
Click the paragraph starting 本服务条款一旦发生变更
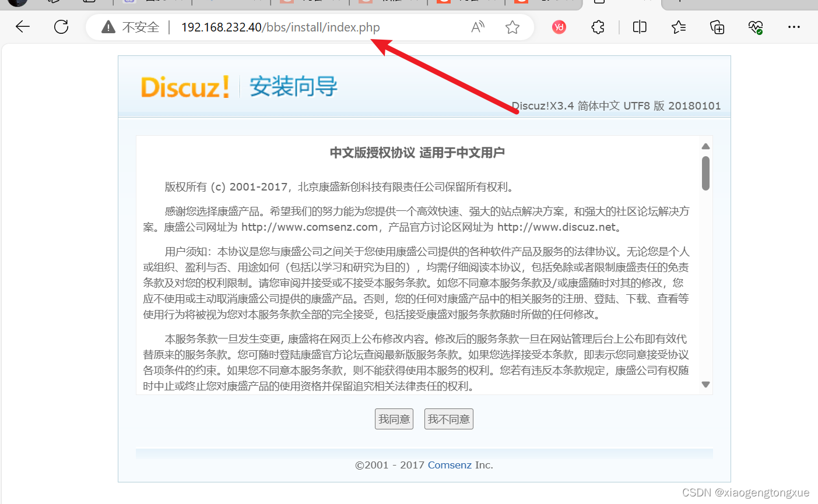(416, 362)
